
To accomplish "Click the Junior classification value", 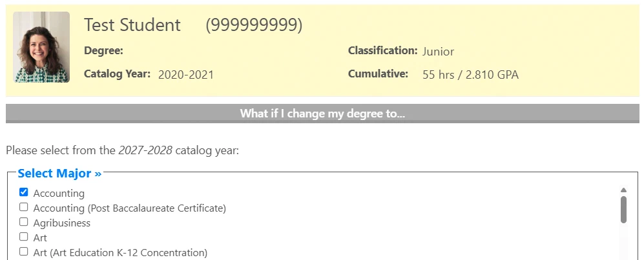I will click(438, 52).
